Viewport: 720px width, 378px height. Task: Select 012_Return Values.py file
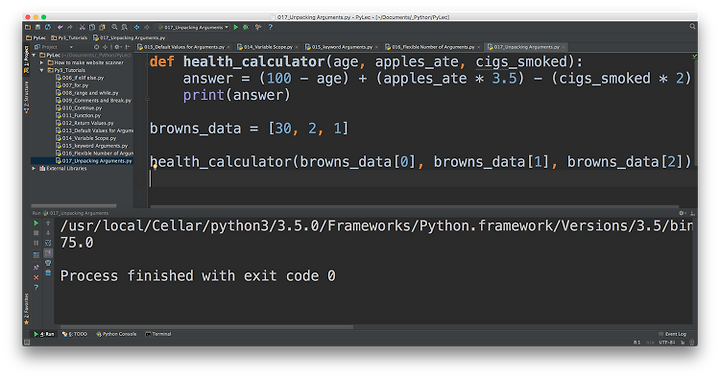[x=84, y=123]
